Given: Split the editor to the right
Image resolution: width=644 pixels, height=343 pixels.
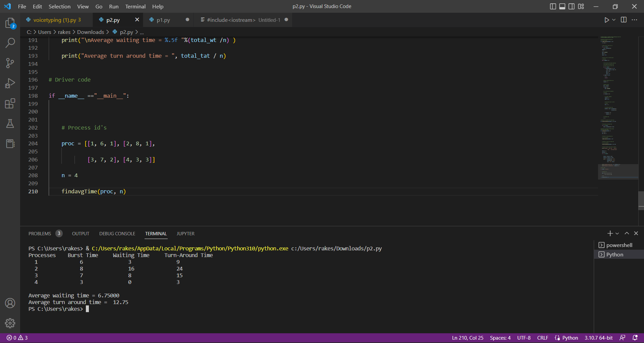Looking at the screenshot, I should point(624,20).
